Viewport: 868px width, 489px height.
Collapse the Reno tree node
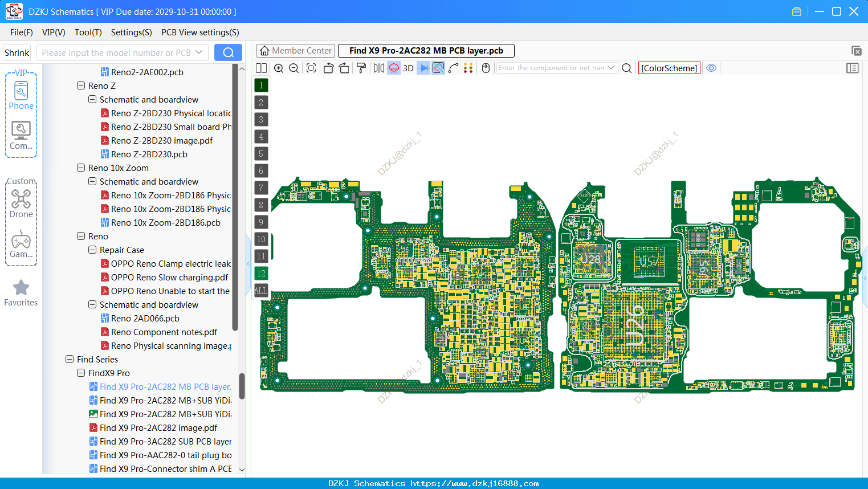[81, 236]
